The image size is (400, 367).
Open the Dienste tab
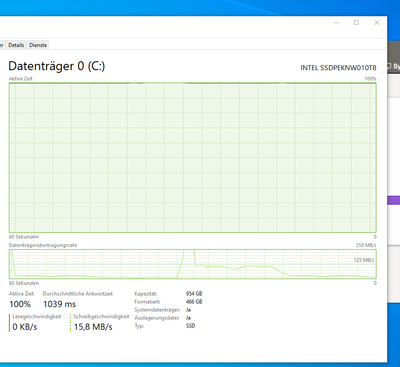(38, 45)
